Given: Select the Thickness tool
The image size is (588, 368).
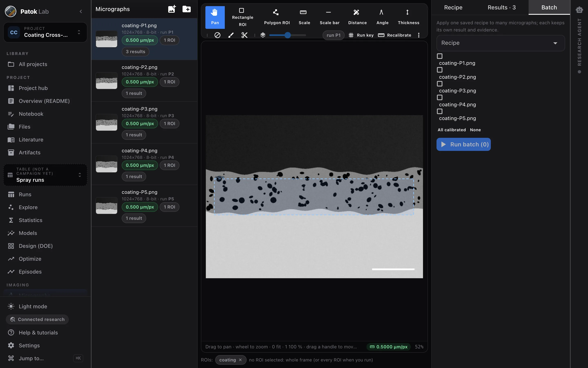Looking at the screenshot, I should [408, 17].
